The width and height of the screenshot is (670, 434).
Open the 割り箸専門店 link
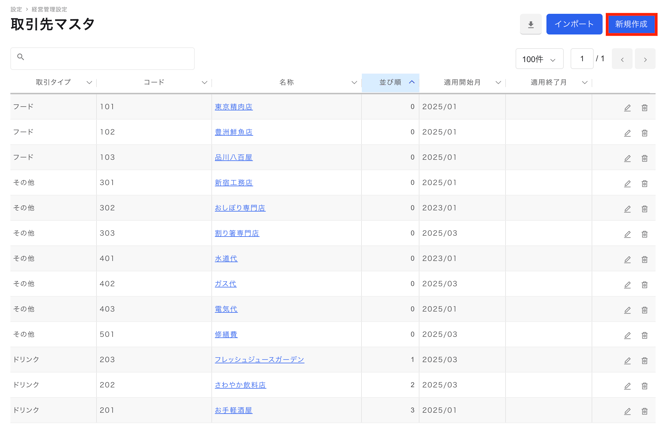[x=237, y=233]
